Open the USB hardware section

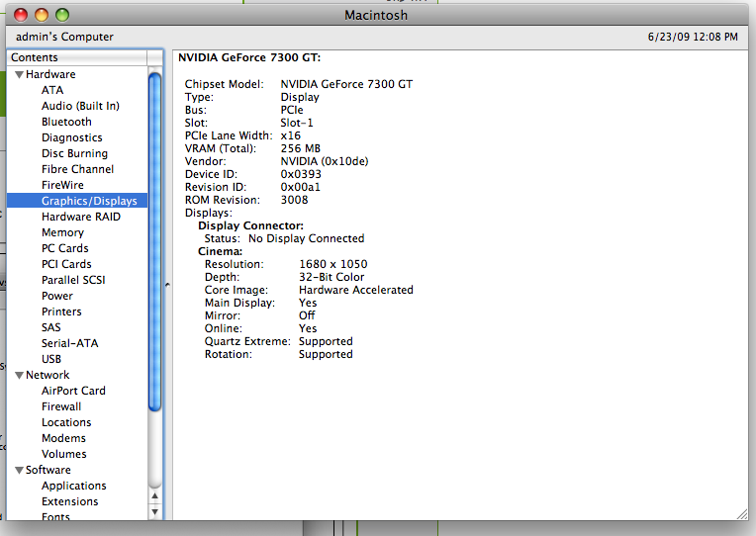(51, 359)
